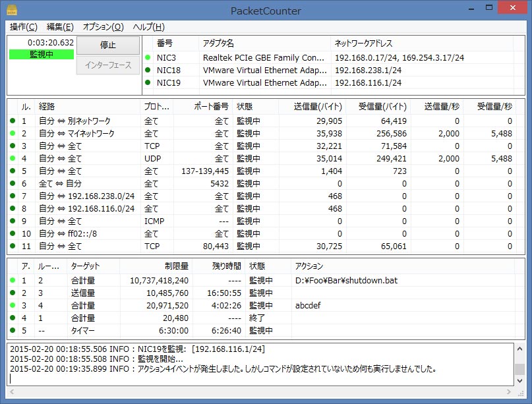The height and width of the screenshot is (404, 532).
Task: Click the 終了 state of action 4
Action: click(257, 318)
